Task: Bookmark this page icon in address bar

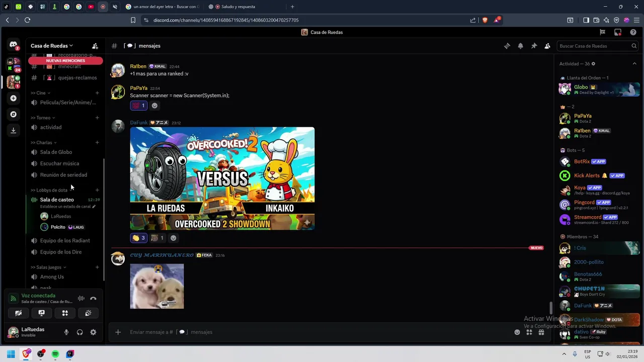Action: (x=133, y=20)
